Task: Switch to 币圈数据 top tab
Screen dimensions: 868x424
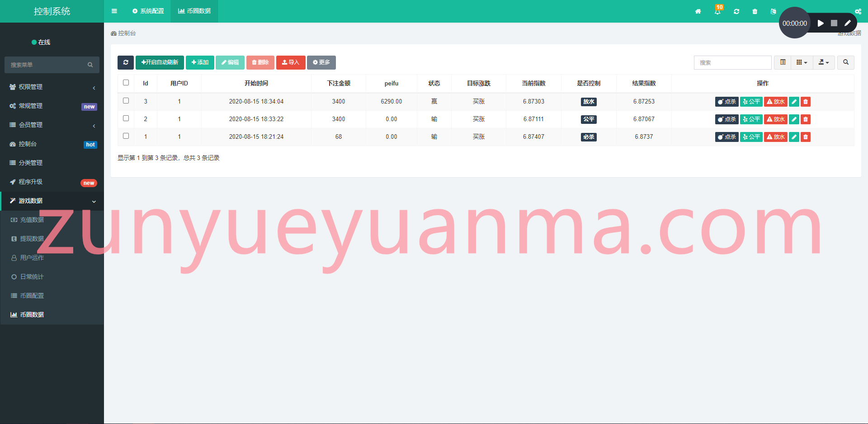Action: [194, 11]
